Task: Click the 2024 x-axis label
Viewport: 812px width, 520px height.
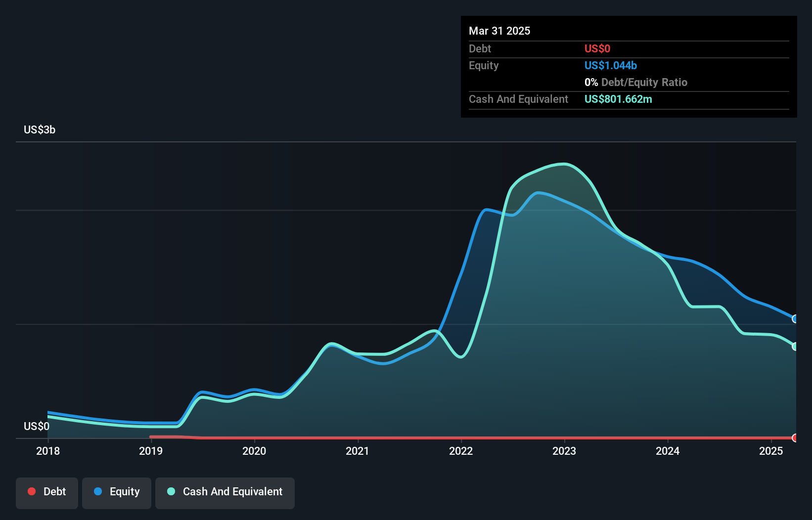Action: [x=668, y=451]
